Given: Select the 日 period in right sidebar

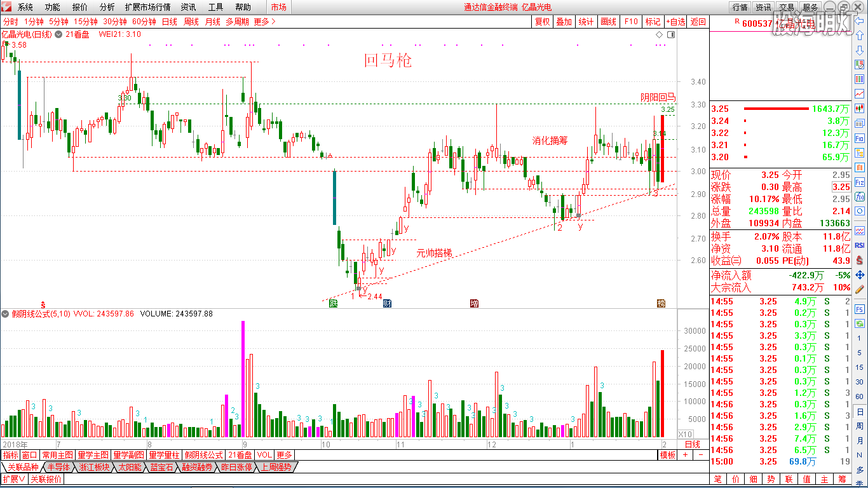Looking at the screenshot, I should click(x=860, y=412).
